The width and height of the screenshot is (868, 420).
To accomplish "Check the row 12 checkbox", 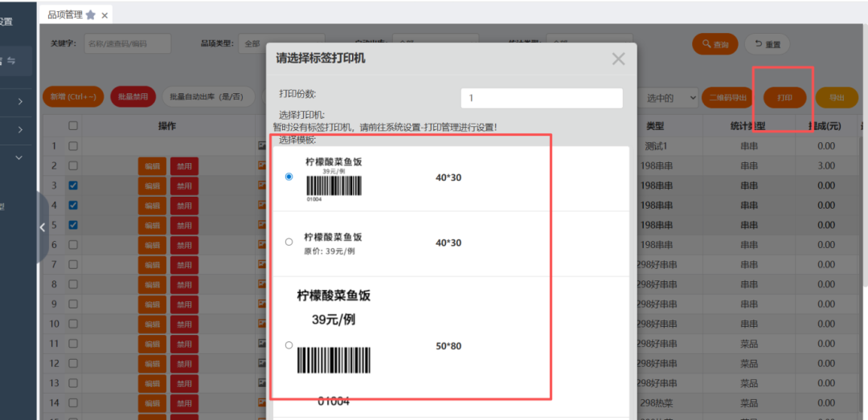I will point(73,364).
